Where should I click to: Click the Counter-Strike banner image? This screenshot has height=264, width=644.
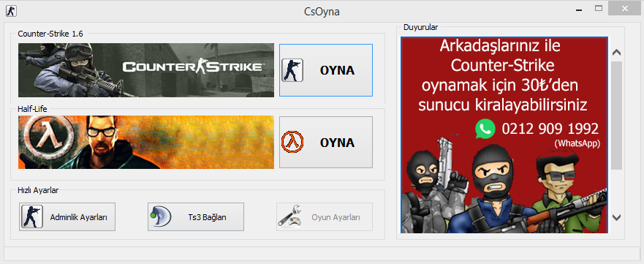pyautogui.click(x=145, y=70)
